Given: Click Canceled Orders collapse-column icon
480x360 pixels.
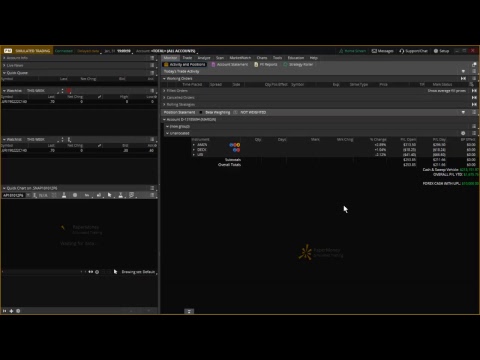Looking at the screenshot, I should [x=474, y=97].
